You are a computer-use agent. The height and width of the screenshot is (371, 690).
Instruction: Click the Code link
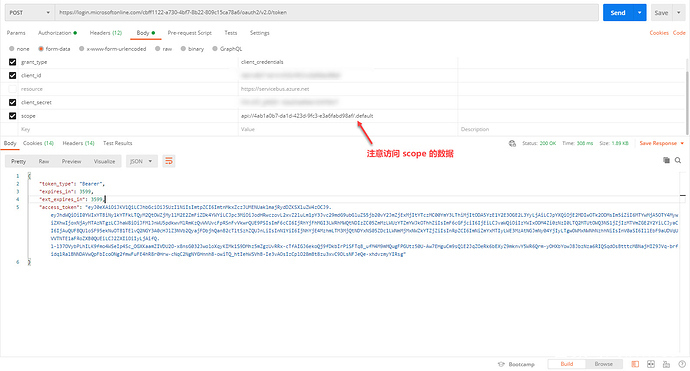coord(679,33)
